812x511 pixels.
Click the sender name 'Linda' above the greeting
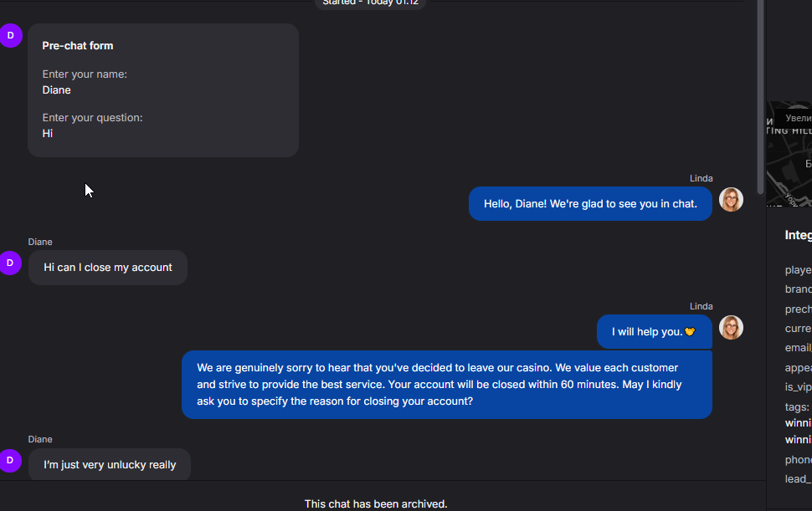point(701,178)
